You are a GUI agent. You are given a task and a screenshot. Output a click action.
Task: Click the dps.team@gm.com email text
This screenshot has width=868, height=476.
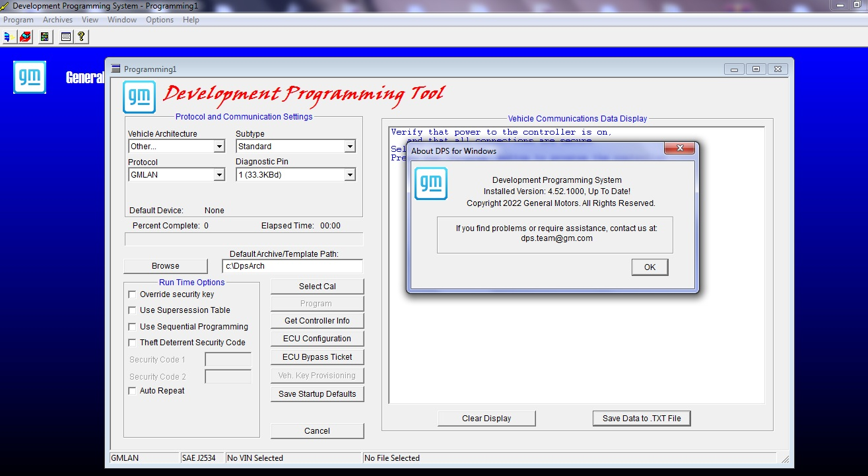pyautogui.click(x=556, y=239)
